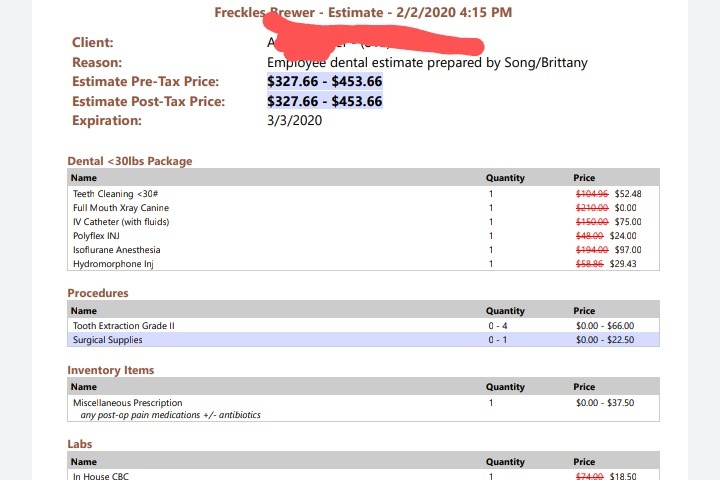Click the Procedures section heading
Screen dimensions: 720x480
click(x=98, y=293)
